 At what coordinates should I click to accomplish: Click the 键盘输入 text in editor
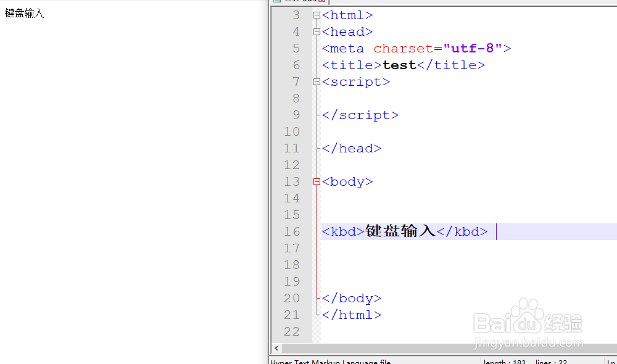point(400,231)
